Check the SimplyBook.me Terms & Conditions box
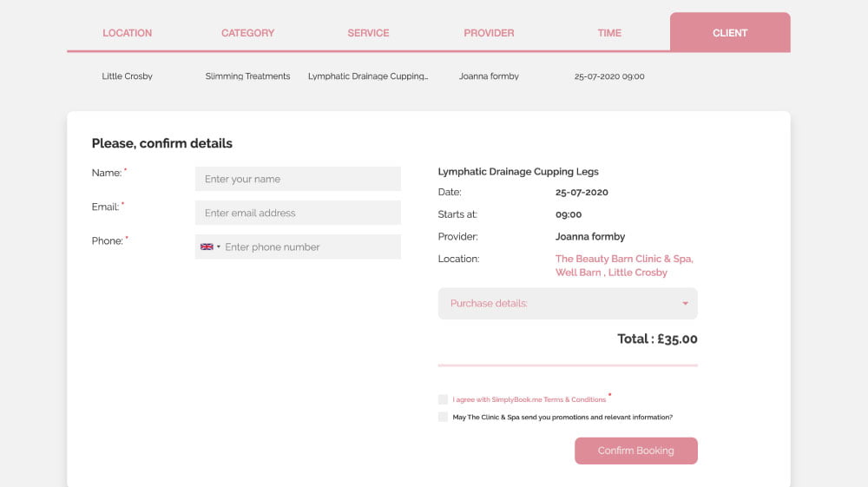The image size is (868, 487). coord(444,399)
